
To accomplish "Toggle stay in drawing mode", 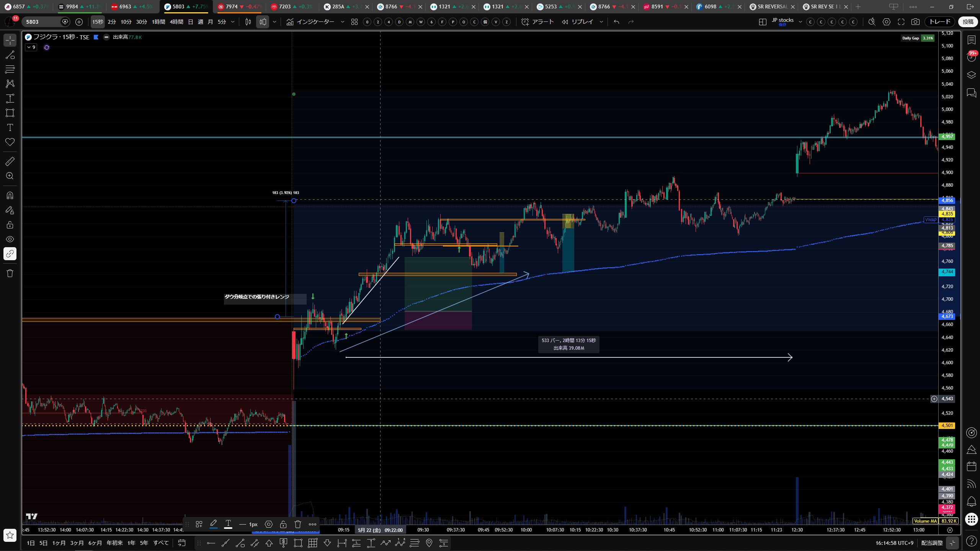I will (x=10, y=210).
